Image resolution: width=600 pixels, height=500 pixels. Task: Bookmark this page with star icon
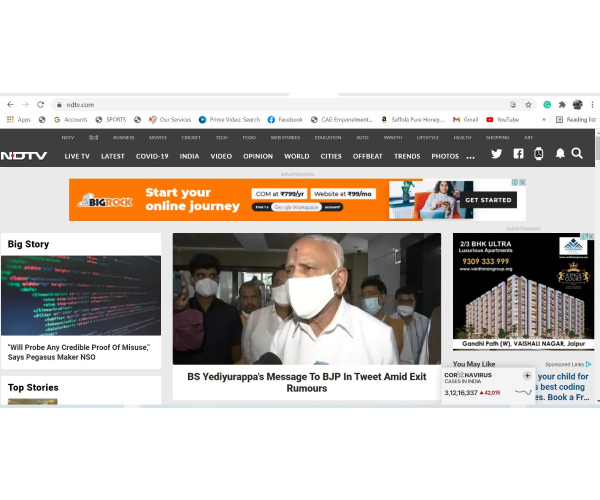[530, 104]
